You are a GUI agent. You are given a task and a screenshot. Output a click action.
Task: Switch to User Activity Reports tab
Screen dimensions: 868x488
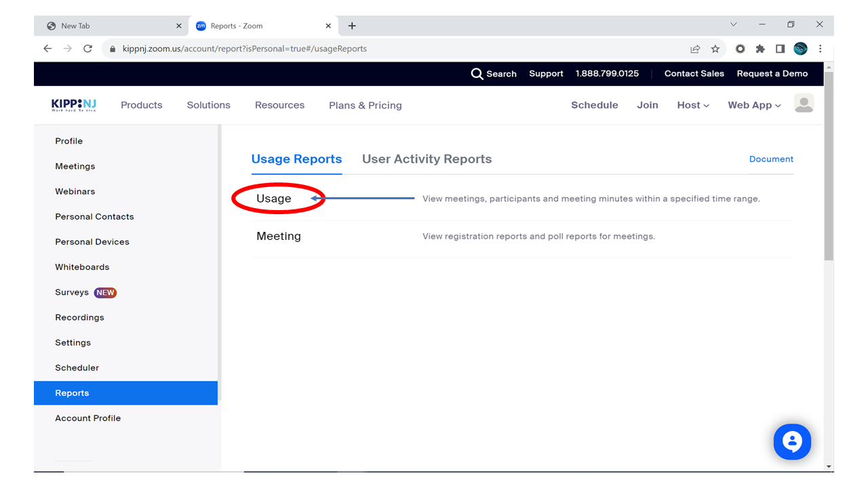click(x=427, y=159)
